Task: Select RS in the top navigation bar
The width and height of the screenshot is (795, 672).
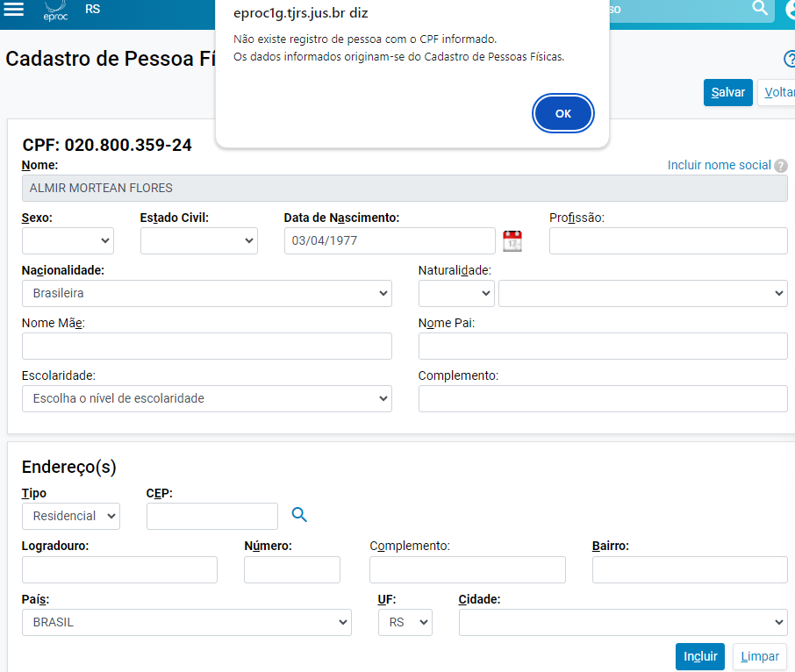Action: (x=91, y=9)
